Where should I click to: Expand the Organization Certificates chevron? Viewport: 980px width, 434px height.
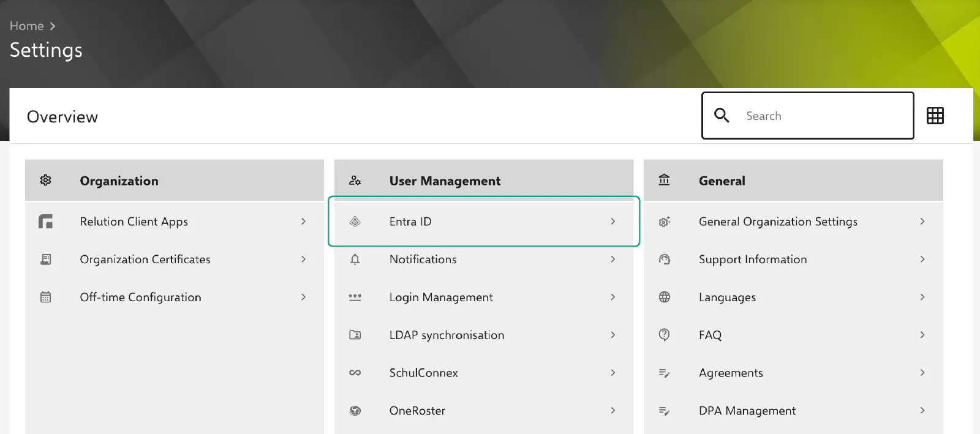pyautogui.click(x=303, y=260)
